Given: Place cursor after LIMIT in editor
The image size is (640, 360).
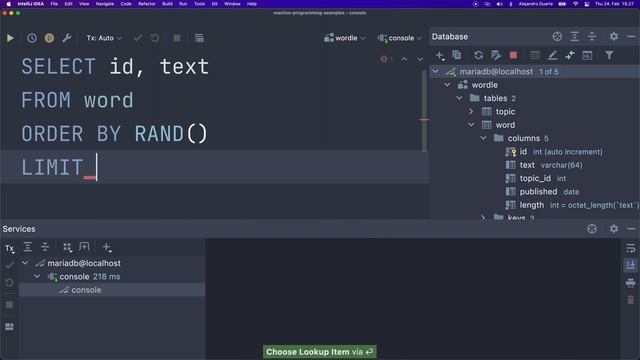Looking at the screenshot, I should point(96,167).
